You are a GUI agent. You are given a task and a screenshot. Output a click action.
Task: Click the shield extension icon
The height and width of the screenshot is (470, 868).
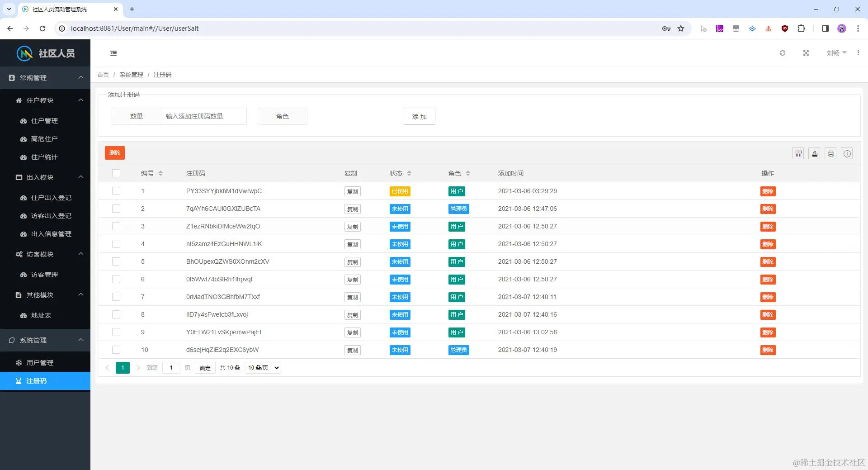[785, 28]
